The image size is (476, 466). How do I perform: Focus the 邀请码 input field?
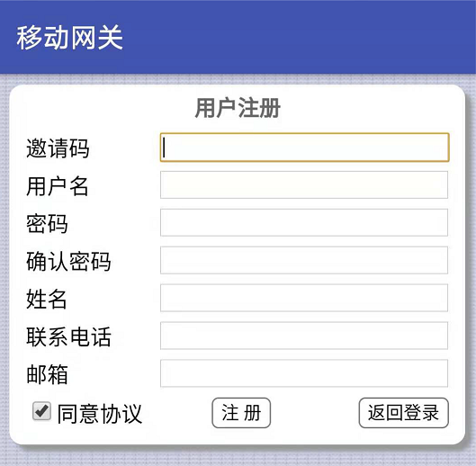(304, 148)
